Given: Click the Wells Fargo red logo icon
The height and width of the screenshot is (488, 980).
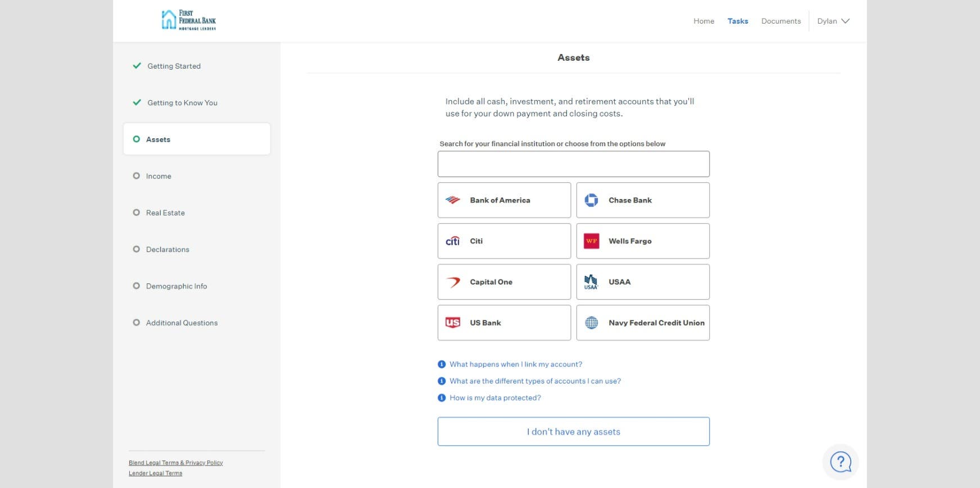Looking at the screenshot, I should pyautogui.click(x=591, y=241).
